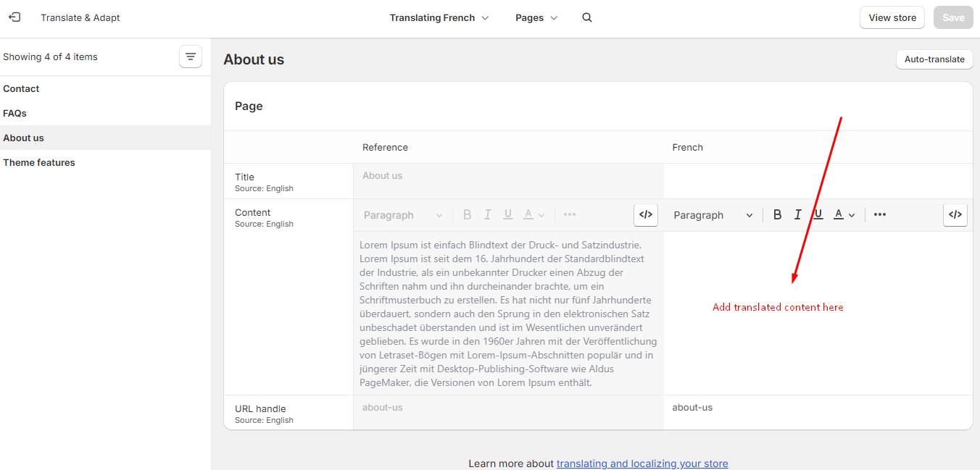Show HTML view for Reference content

pos(645,215)
